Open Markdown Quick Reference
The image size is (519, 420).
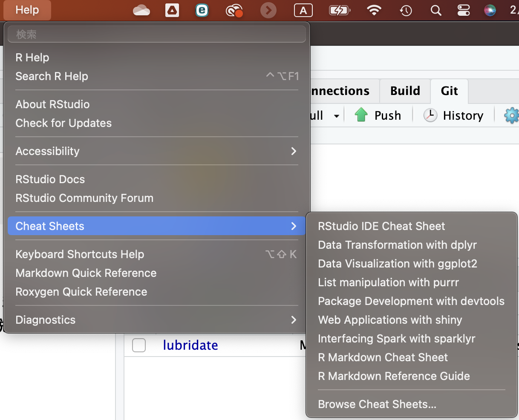[157, 273]
